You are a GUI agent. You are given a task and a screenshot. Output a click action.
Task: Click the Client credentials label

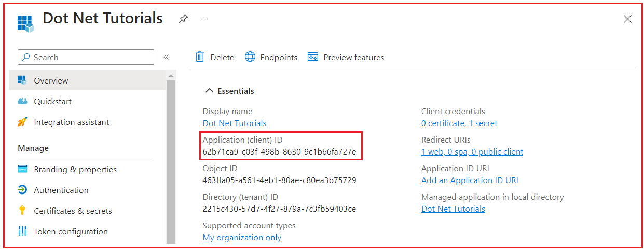click(x=453, y=112)
